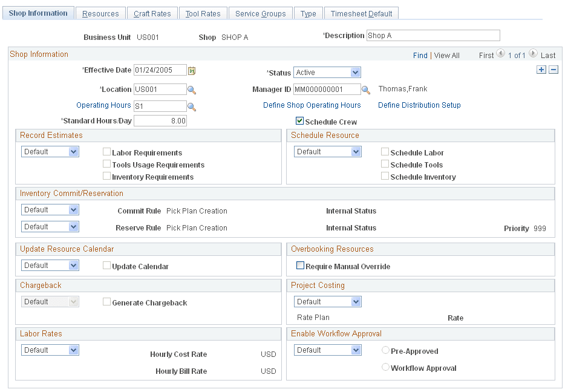The width and height of the screenshot is (568, 392).
Task: Focus the Standard Hours/Day field
Action: click(x=160, y=121)
